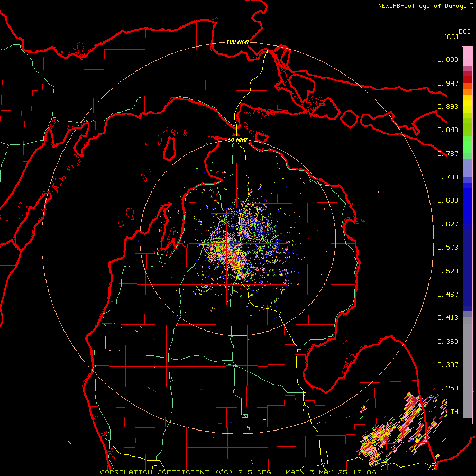Screen dimensions: 476x476
Task: Click the 12:06 timestamp in the caption
Action: tap(365, 472)
